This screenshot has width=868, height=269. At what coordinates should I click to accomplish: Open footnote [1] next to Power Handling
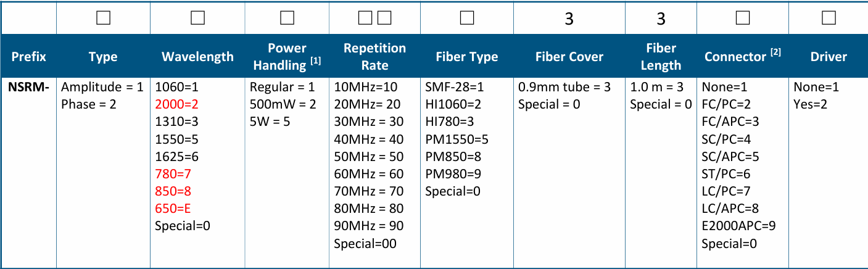[x=315, y=60]
